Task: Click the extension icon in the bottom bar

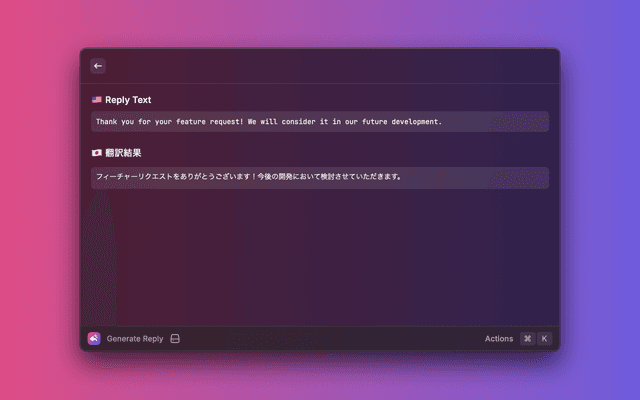Action: point(94,339)
